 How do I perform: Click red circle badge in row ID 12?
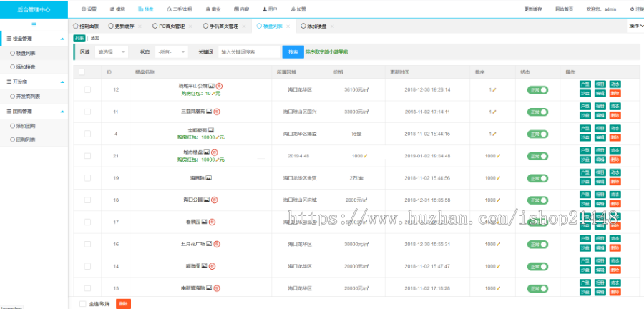220,86
